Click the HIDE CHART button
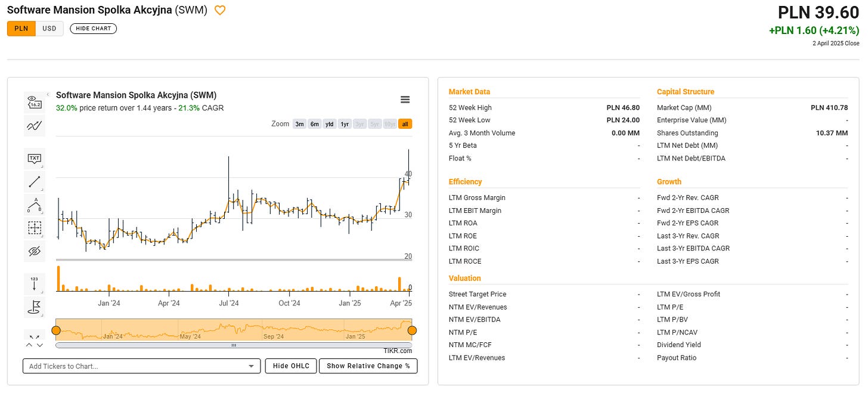 [x=93, y=29]
